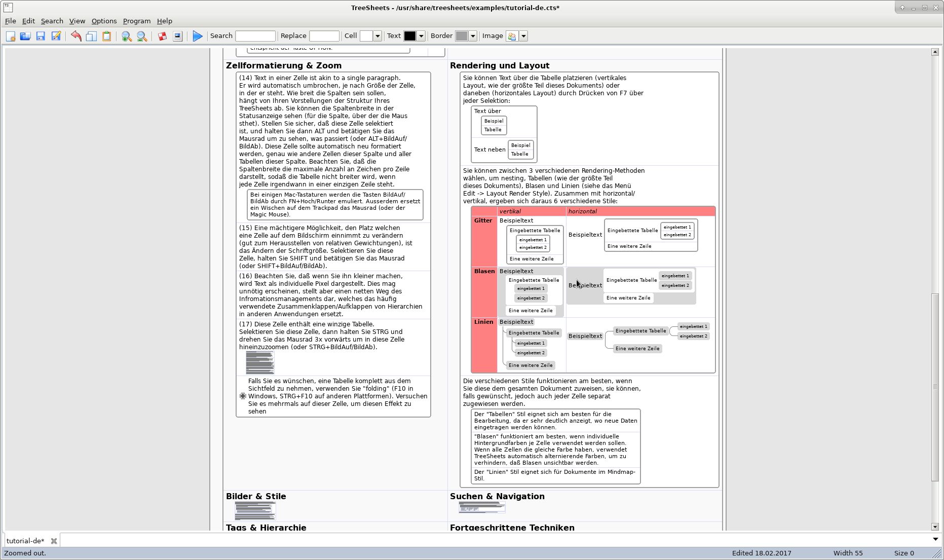
Task: Select the red 'Gitter' row header cell
Action: pos(484,241)
